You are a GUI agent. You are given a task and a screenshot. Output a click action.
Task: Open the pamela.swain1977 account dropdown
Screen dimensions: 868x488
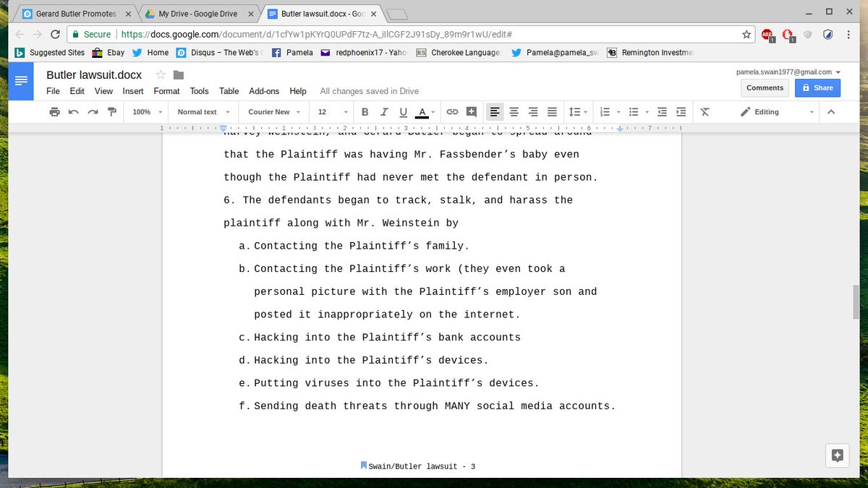tap(788, 72)
